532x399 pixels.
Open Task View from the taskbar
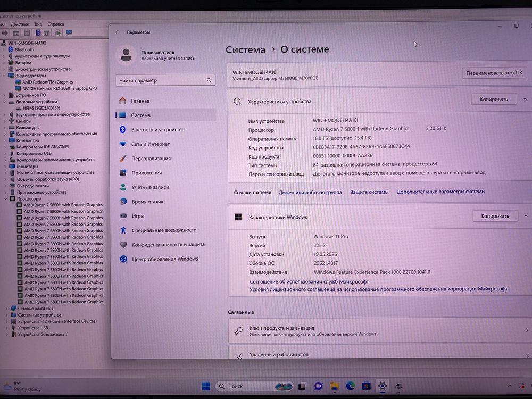(x=302, y=386)
